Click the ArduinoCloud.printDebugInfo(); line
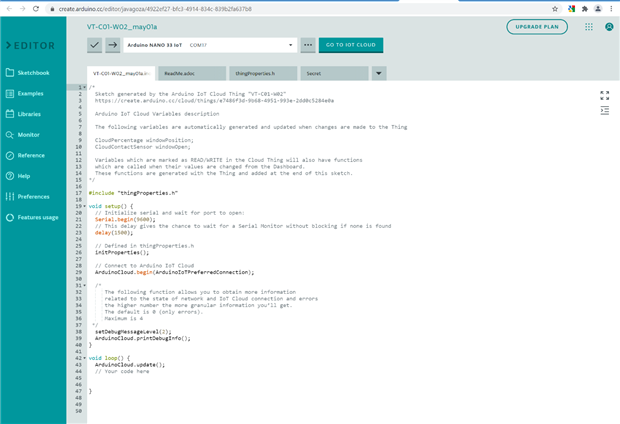Image resolution: width=620 pixels, height=424 pixels. [x=143, y=338]
